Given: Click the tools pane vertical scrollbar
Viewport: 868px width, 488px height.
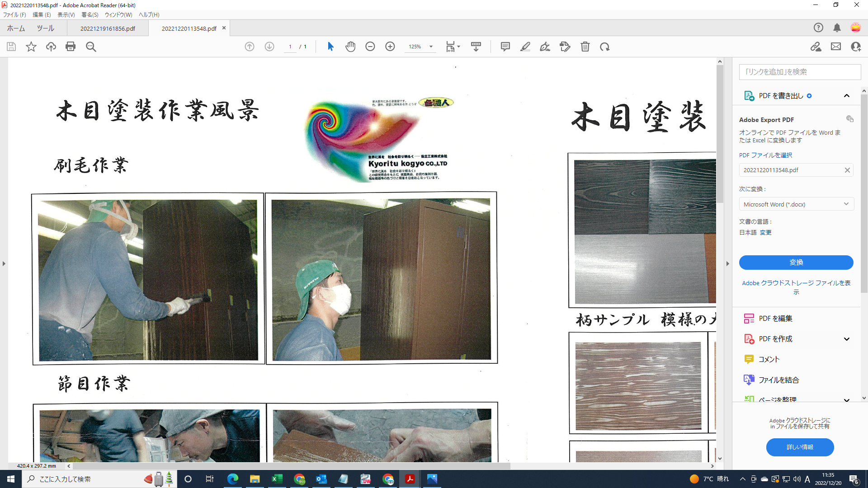Looking at the screenshot, I should coord(864,194).
